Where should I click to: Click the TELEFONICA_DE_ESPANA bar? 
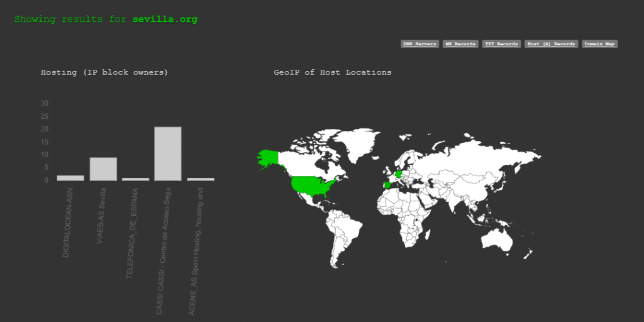136,179
